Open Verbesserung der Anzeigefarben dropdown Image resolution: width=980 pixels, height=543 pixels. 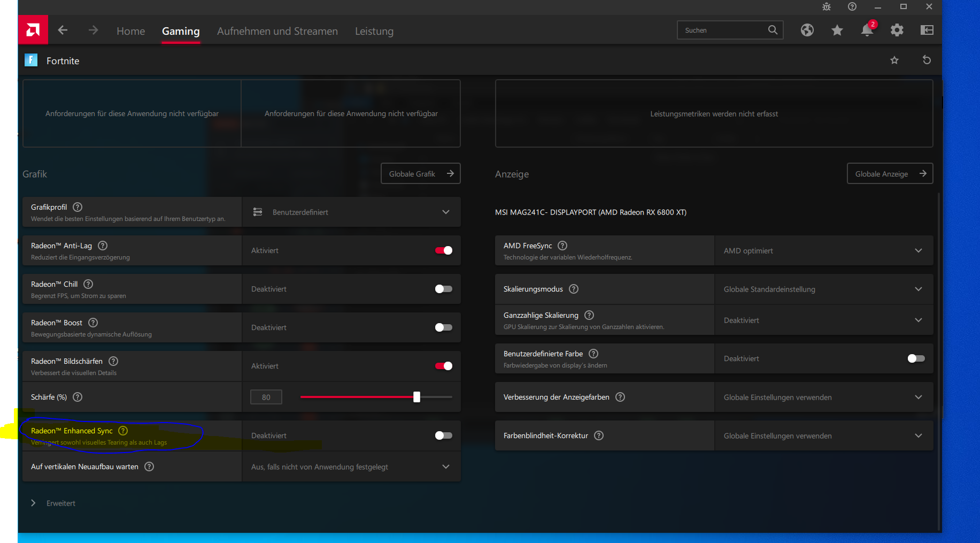[x=824, y=397]
